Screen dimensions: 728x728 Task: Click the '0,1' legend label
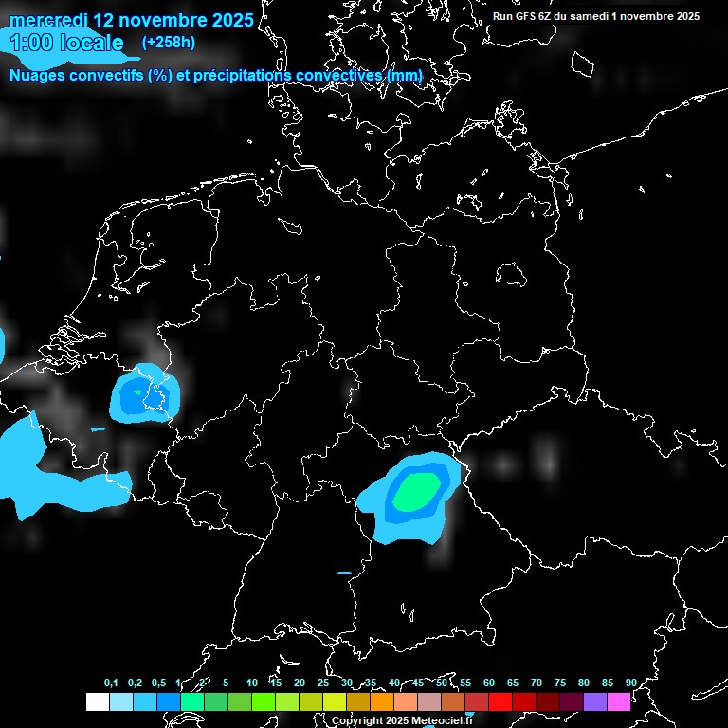(x=111, y=682)
